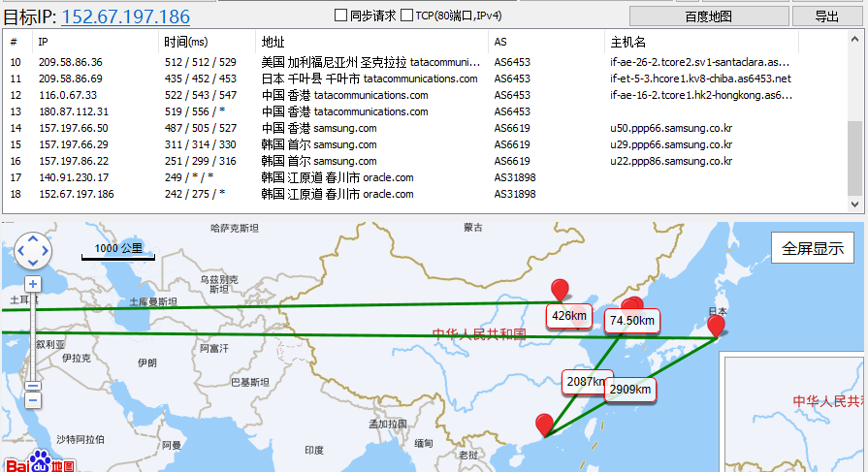868x472 pixels.
Task: Click AS31898 cell in hop 18 row
Action: pyautogui.click(x=515, y=194)
